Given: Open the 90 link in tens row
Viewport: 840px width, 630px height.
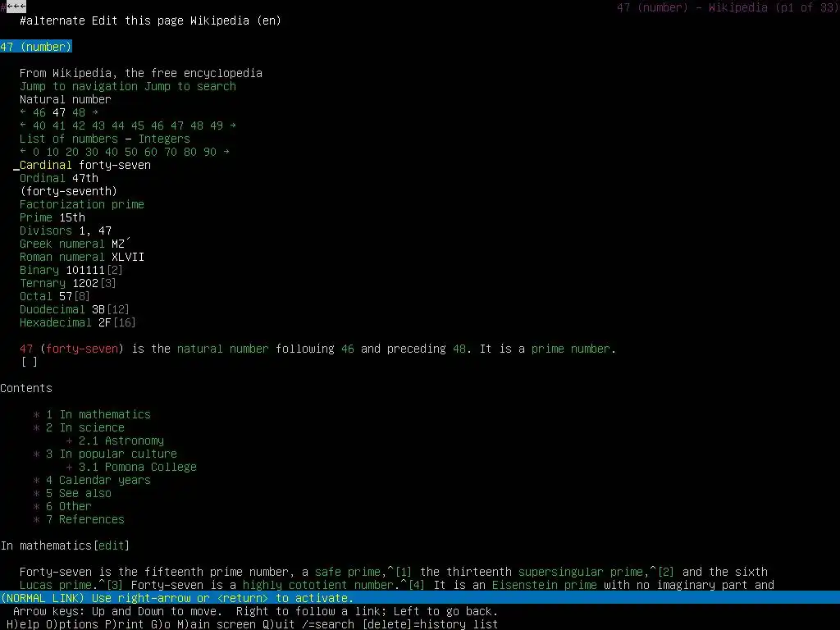Looking at the screenshot, I should point(210,152).
